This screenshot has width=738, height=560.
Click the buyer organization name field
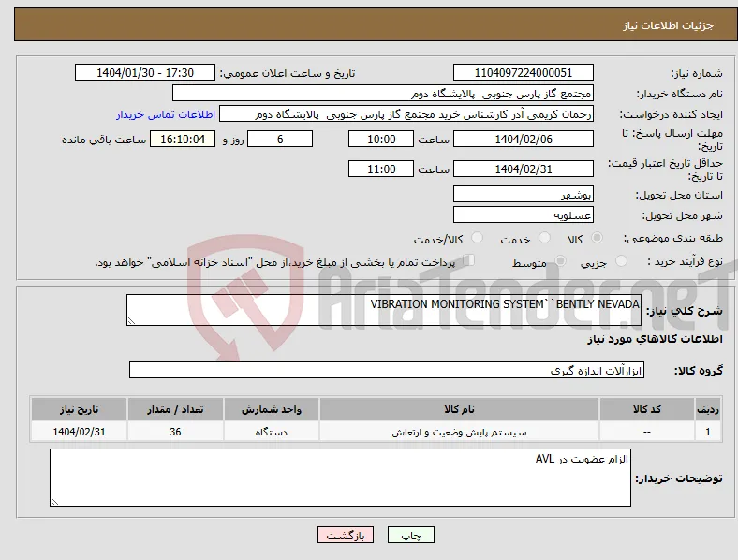pyautogui.click(x=383, y=93)
